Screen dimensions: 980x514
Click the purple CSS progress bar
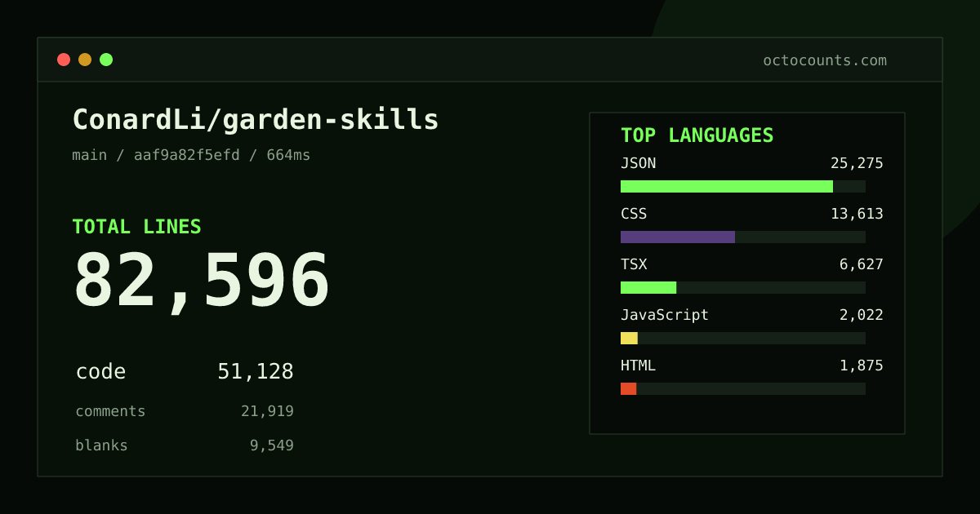[x=678, y=237]
